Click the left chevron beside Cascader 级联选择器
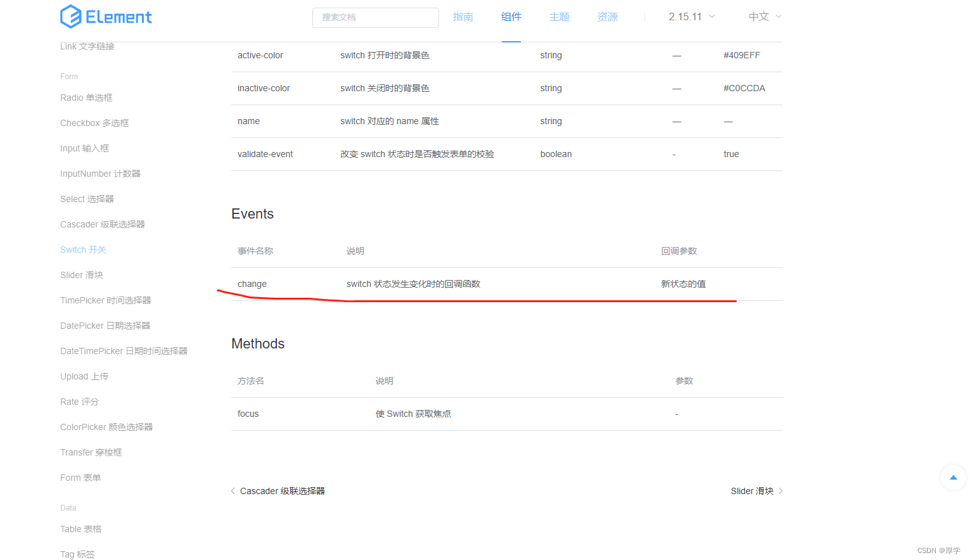Image resolution: width=970 pixels, height=560 pixels. 233,491
